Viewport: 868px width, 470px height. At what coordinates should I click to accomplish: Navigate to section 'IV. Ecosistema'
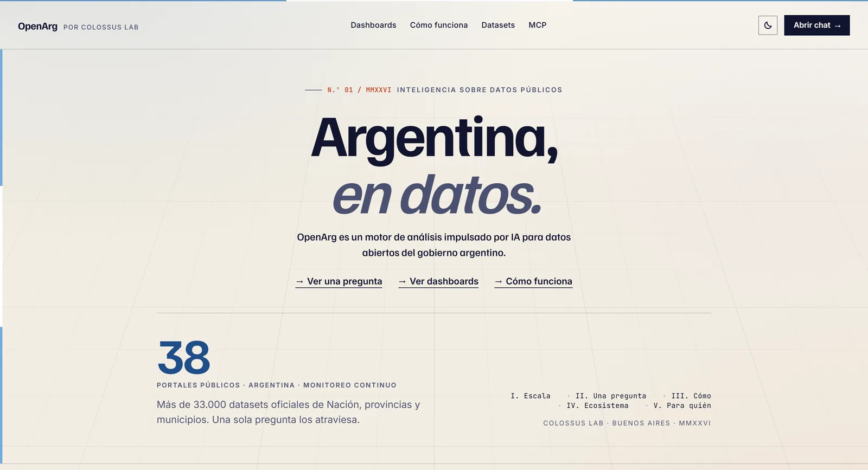click(597, 405)
